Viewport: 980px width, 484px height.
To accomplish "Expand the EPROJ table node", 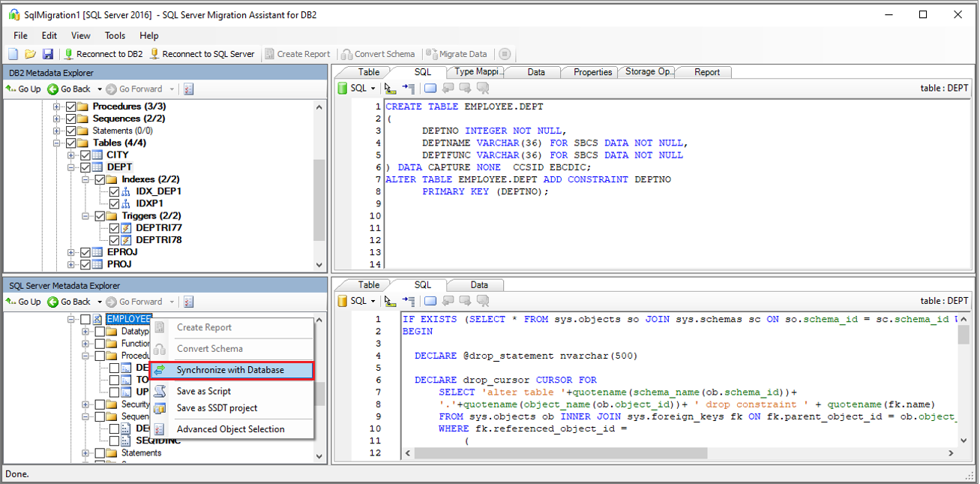I will pos(71,252).
